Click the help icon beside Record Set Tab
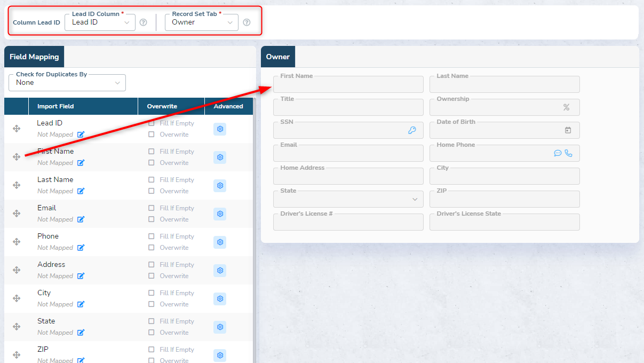The width and height of the screenshot is (644, 363). (x=247, y=22)
